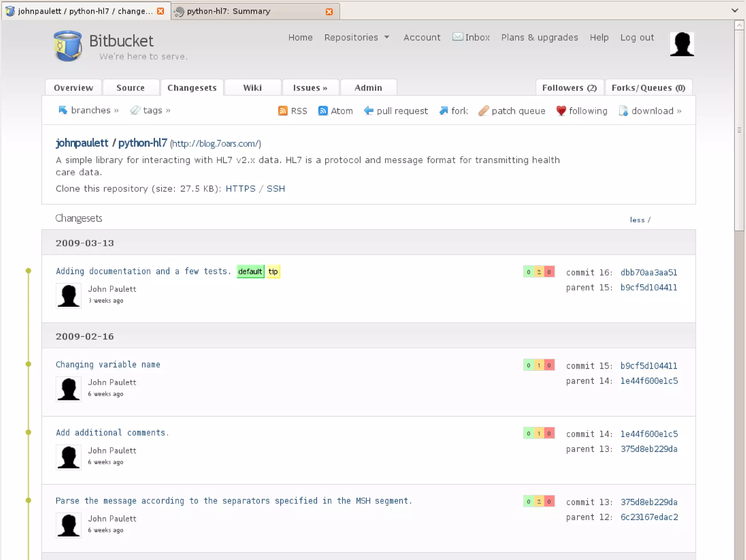
Task: Open 'Parse the message according to separators' changeset
Action: point(233,501)
